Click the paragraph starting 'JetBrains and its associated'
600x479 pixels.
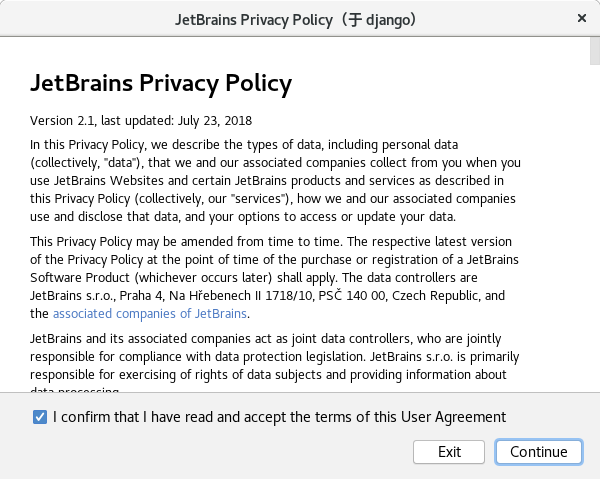(274, 363)
